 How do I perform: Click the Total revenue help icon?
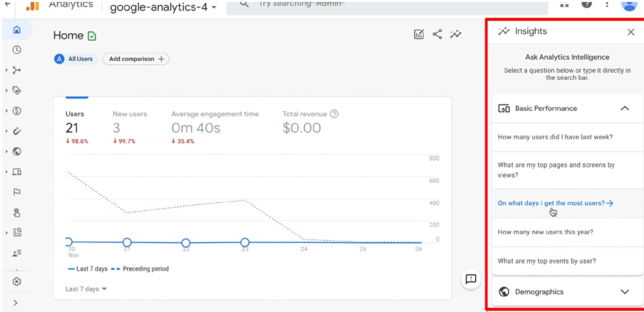tap(334, 114)
